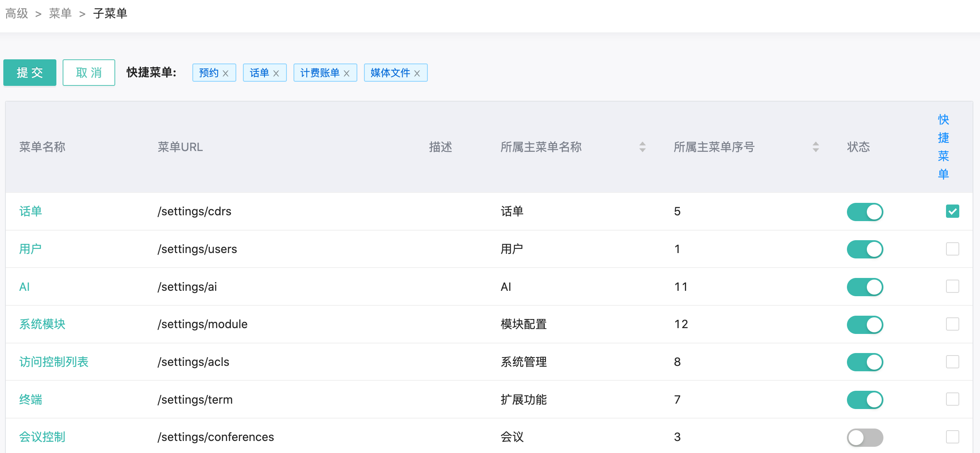Image resolution: width=980 pixels, height=453 pixels.
Task: Open the 用户 menu link
Action: tap(31, 249)
